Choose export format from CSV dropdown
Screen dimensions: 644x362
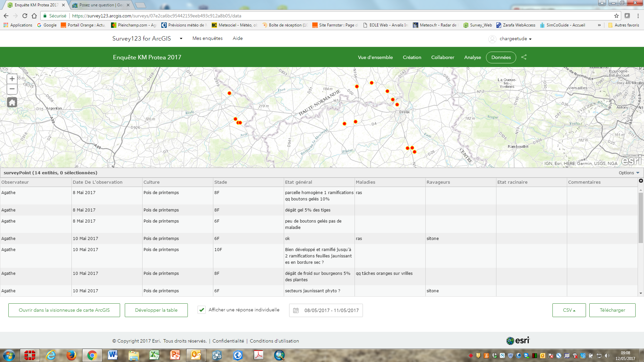(569, 310)
